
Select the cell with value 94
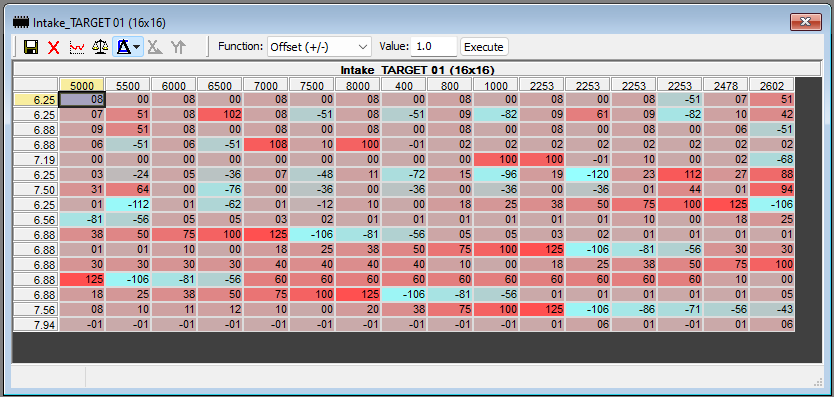(772, 189)
